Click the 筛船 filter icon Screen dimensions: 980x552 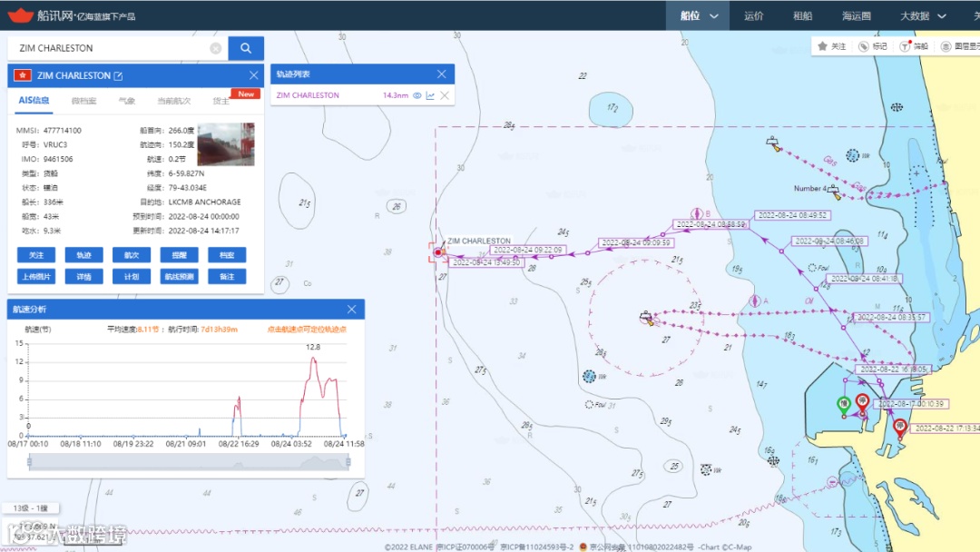click(914, 46)
